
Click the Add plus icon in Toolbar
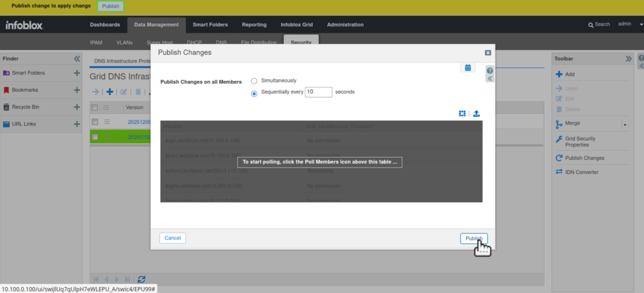point(559,74)
